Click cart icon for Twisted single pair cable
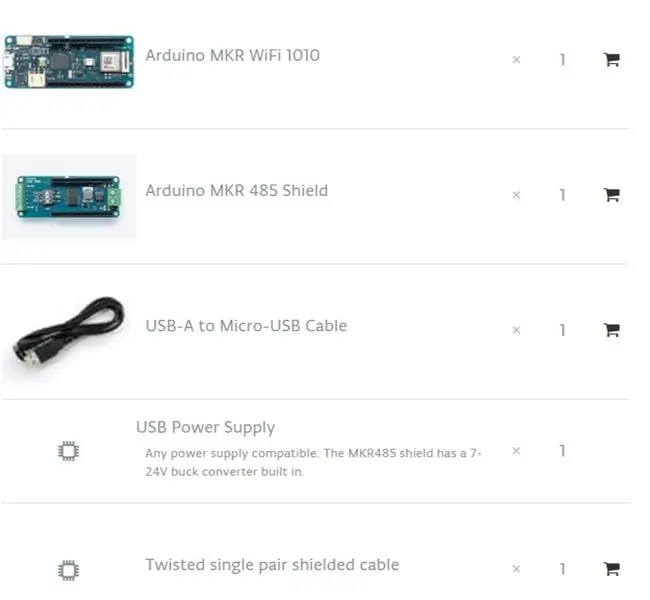Image resolution: width=650 pixels, height=600 pixels. [x=611, y=568]
